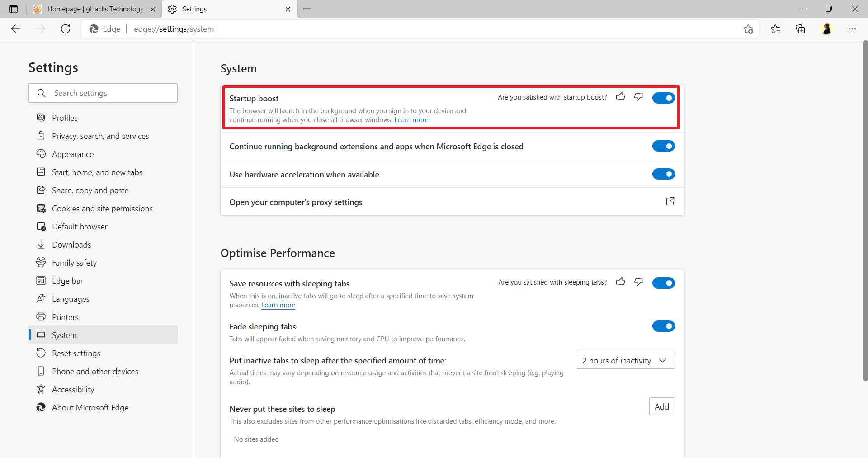Viewport: 868px width, 458px height.
Task: Click Learn more about sleeping tabs
Action: click(278, 305)
